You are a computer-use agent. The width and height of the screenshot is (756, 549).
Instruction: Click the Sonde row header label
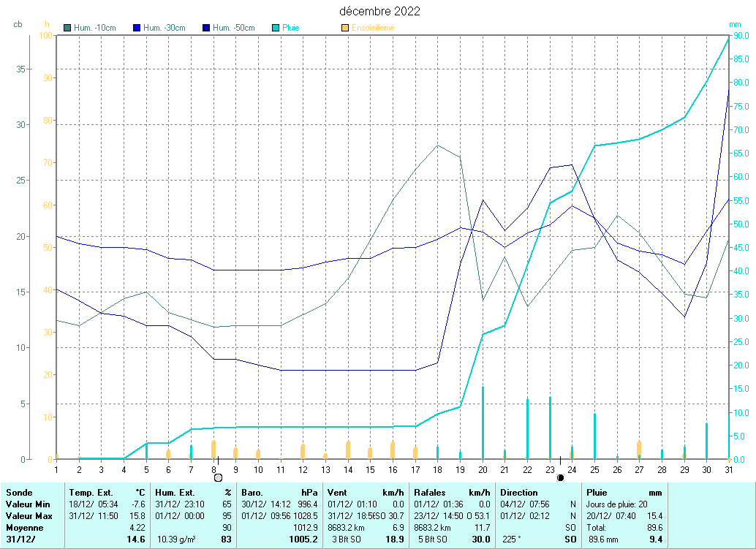click(19, 493)
